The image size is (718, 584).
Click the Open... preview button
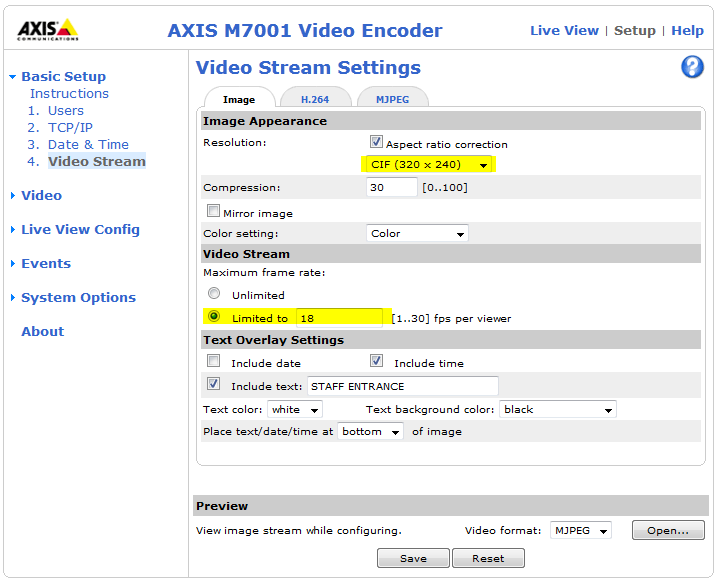(x=668, y=531)
